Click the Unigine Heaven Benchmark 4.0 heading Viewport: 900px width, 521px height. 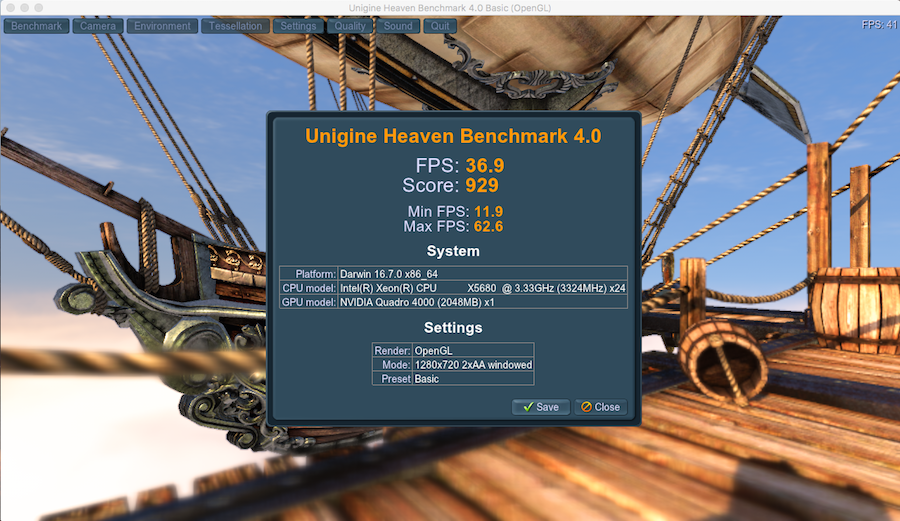(453, 136)
